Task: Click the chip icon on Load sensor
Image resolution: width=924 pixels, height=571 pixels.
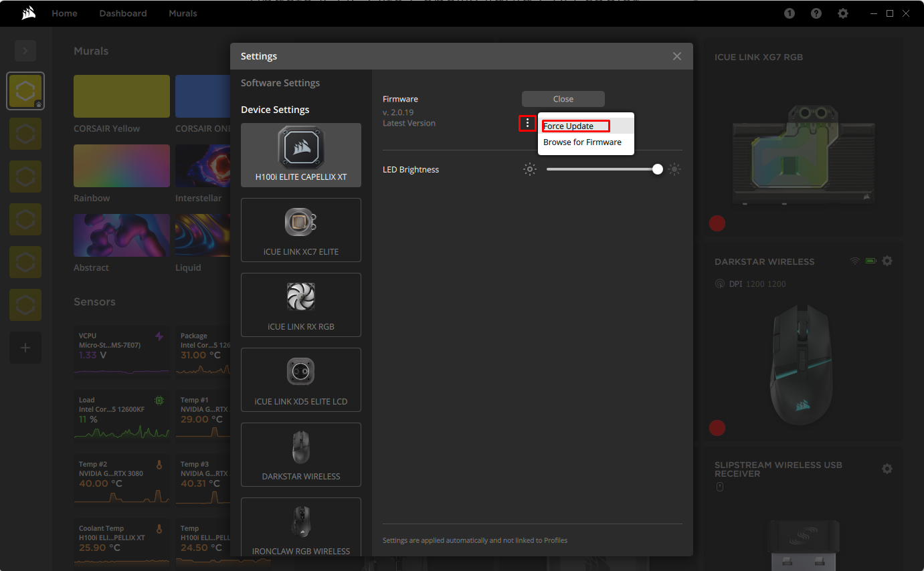Action: tap(159, 401)
